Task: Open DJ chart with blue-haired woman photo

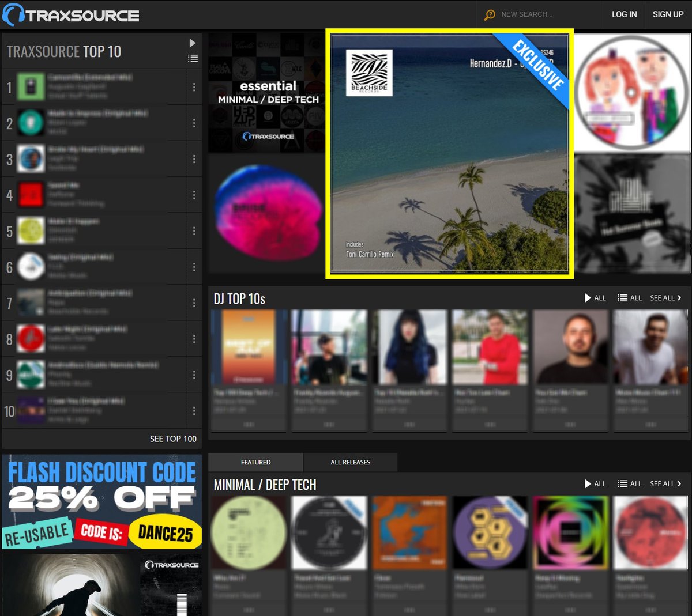Action: pos(409,347)
